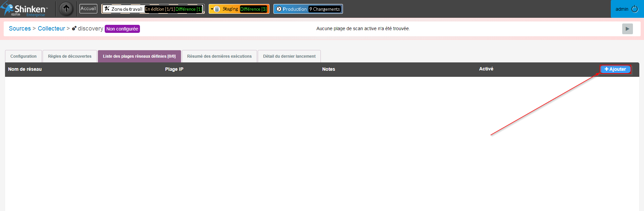This screenshot has width=644, height=211.
Task: Open Résumé des dernières exécutions tab
Action: coord(219,56)
